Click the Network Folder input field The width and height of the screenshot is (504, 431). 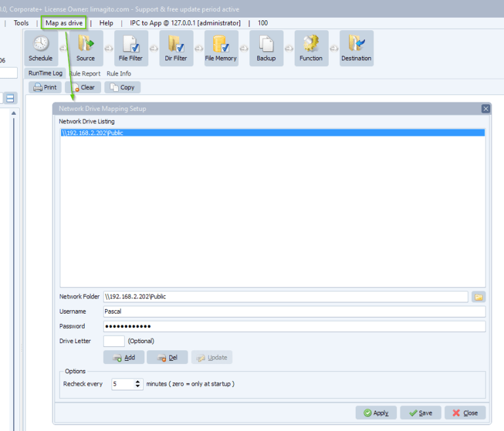[x=285, y=297]
